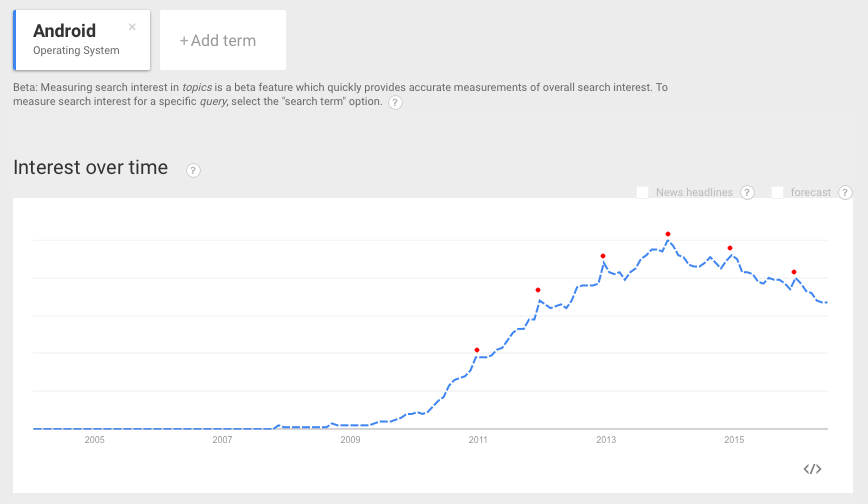Remove the Android term with the x icon

(132, 27)
